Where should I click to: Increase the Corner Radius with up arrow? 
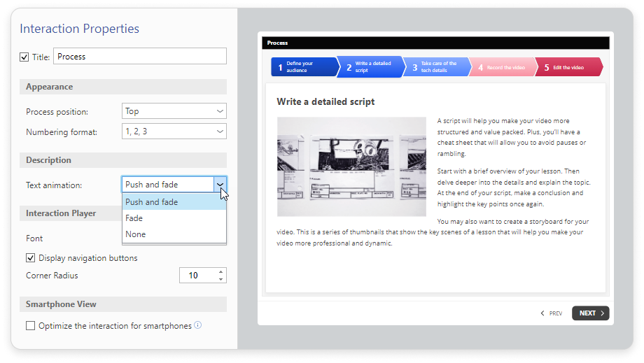(220, 272)
